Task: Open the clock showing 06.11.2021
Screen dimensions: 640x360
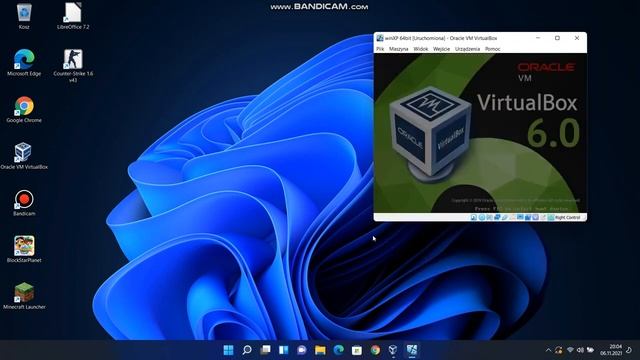Action: [x=611, y=350]
